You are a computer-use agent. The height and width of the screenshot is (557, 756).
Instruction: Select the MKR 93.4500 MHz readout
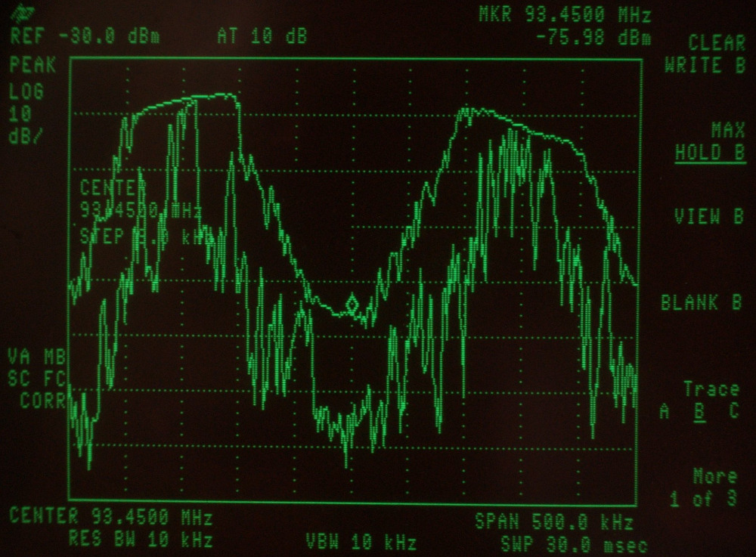(x=565, y=15)
